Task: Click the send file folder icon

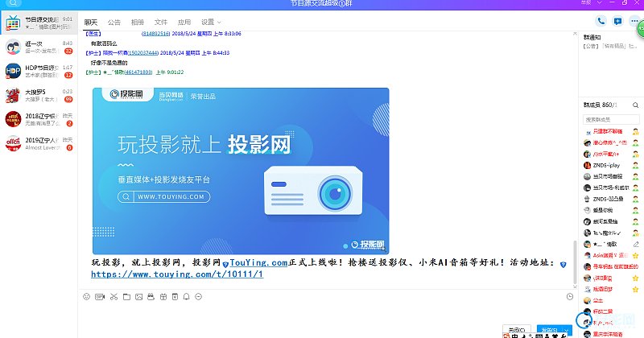Action: [126, 296]
